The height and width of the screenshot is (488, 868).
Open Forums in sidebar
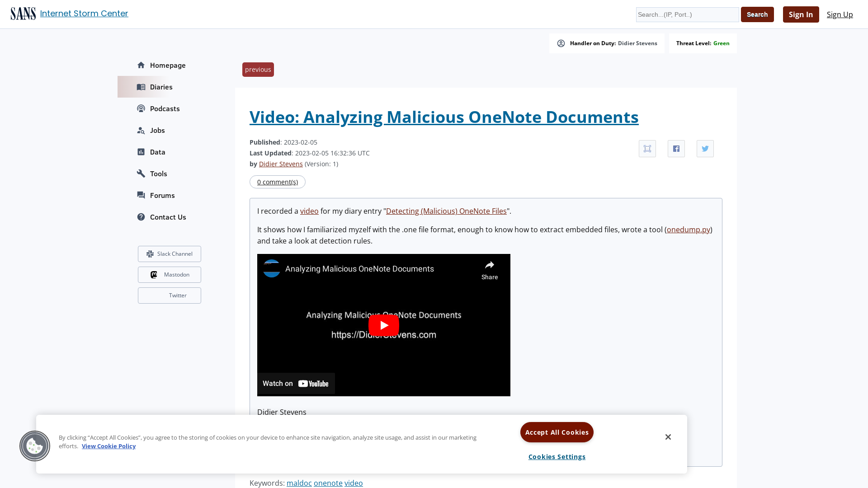click(x=162, y=195)
